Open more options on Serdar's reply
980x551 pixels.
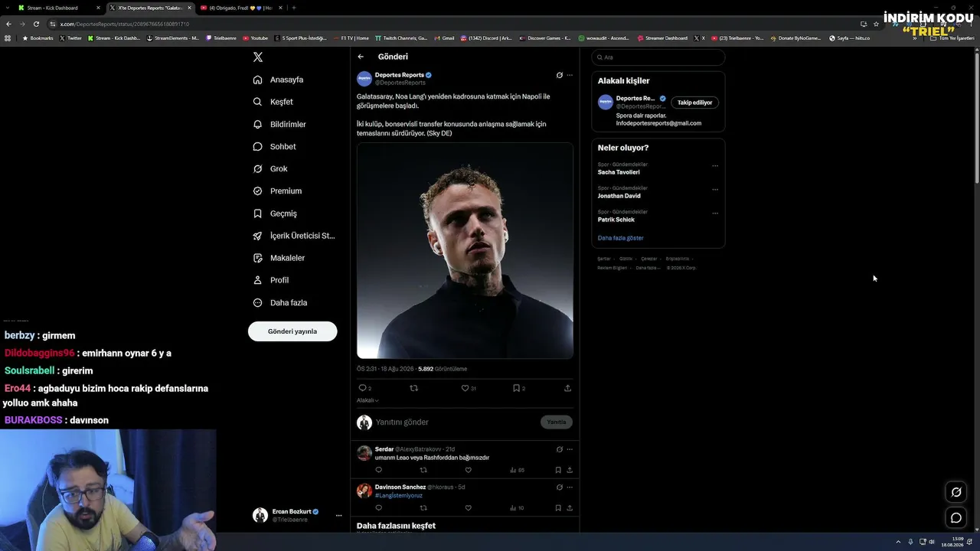[x=570, y=449]
